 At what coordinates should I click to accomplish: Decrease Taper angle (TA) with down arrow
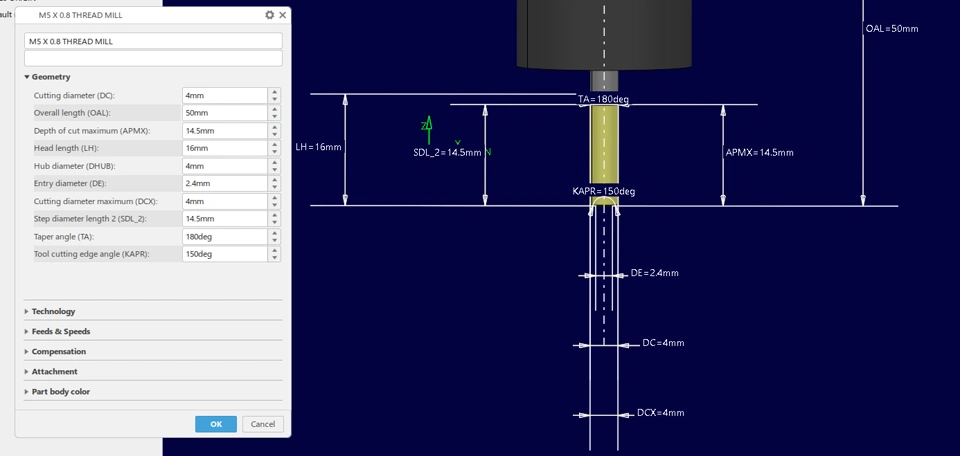point(275,240)
